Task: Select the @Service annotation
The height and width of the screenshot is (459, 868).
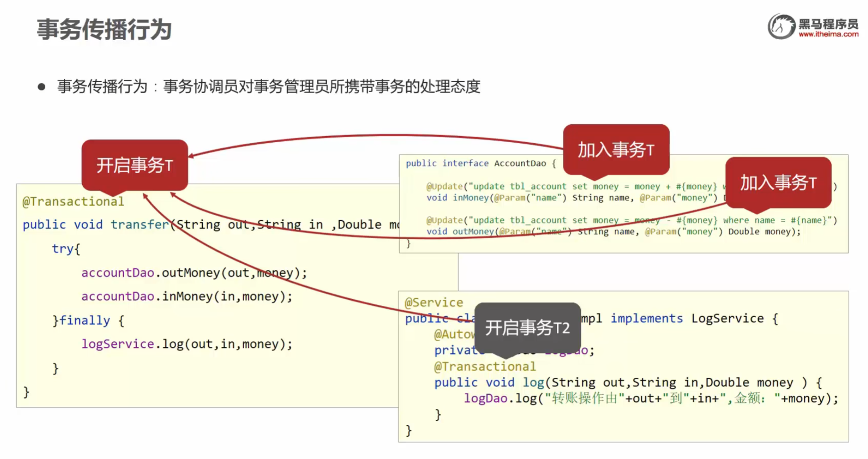Action: pyautogui.click(x=434, y=303)
